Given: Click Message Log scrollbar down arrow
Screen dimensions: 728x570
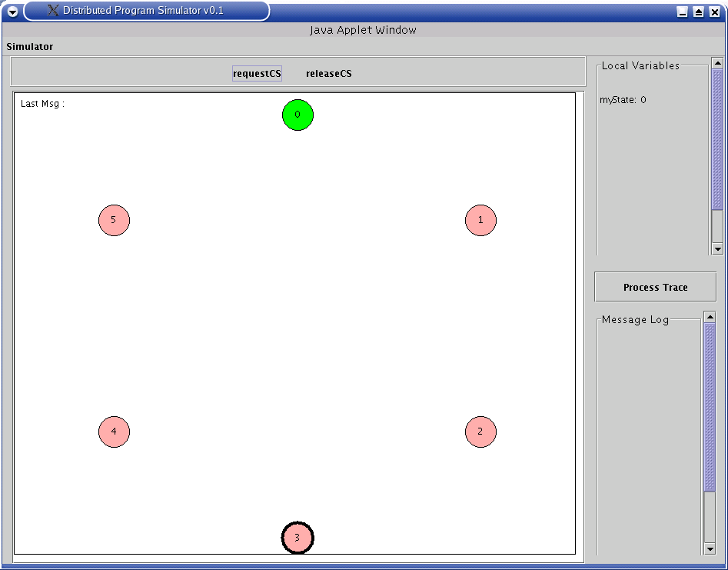Looking at the screenshot, I should [x=710, y=549].
